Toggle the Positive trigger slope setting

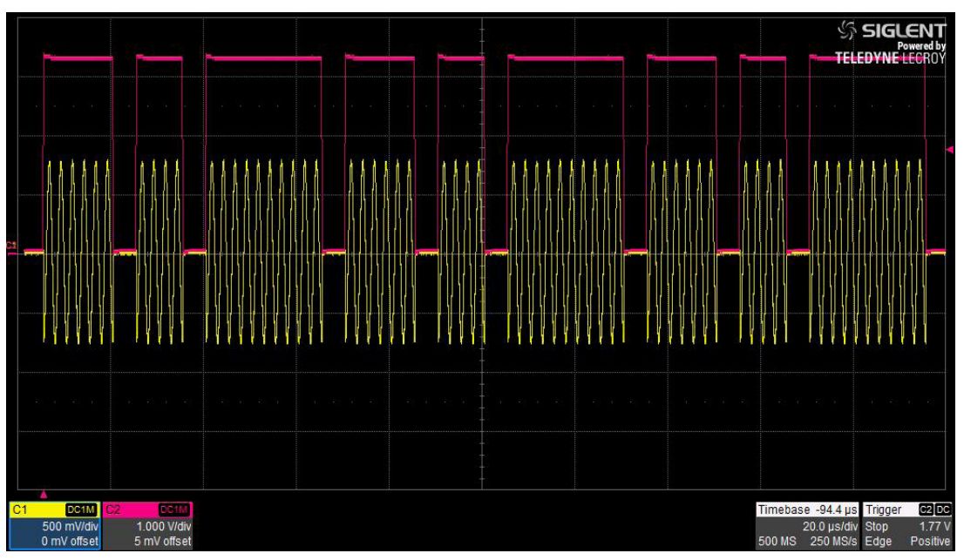933,541
